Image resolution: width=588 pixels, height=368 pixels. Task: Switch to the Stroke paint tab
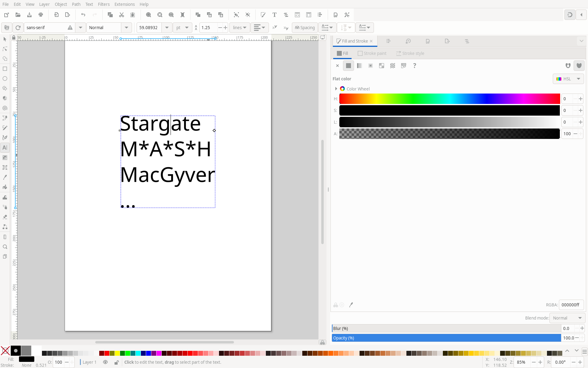pos(372,53)
